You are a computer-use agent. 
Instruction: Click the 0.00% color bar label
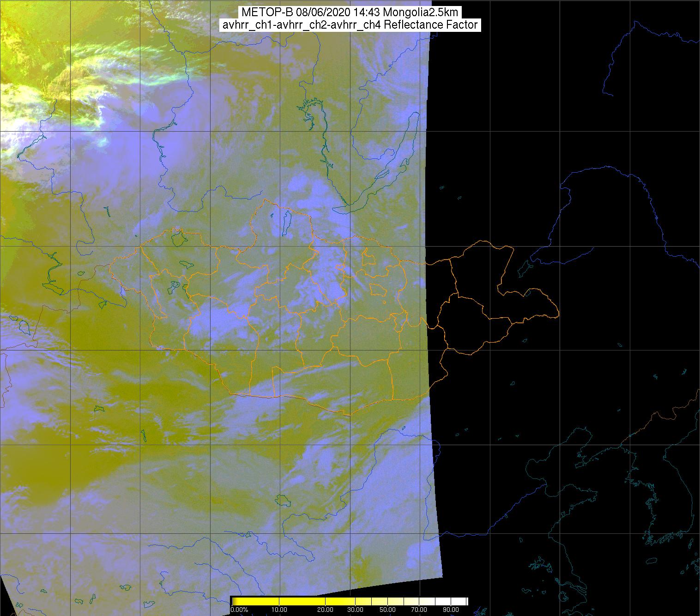click(239, 610)
